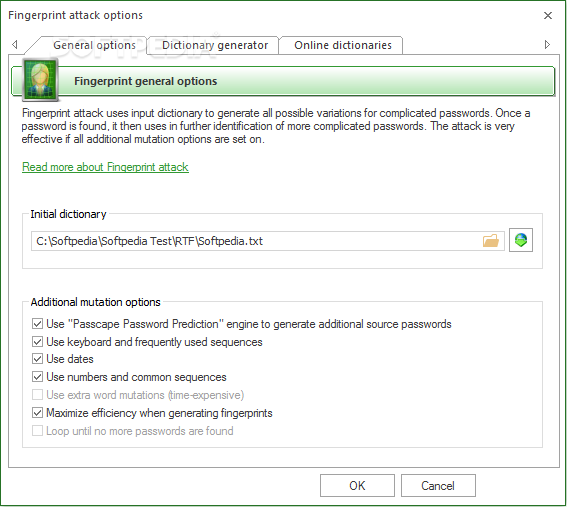Uncheck Use keyboard and frequently used sequences
Image resolution: width=567 pixels, height=507 pixels.
pyautogui.click(x=37, y=342)
